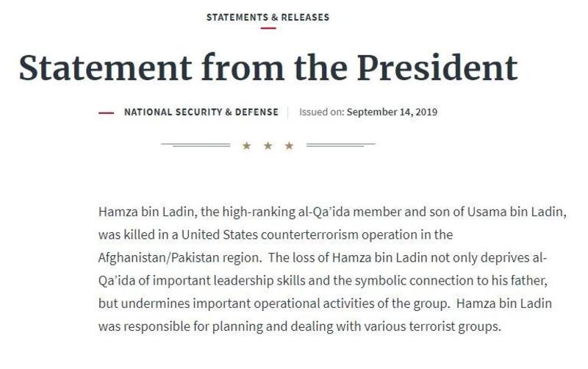Click the Afghanistan/Pakistan region text
Image resolution: width=588 pixels, height=369 pixels.
[x=176, y=257]
